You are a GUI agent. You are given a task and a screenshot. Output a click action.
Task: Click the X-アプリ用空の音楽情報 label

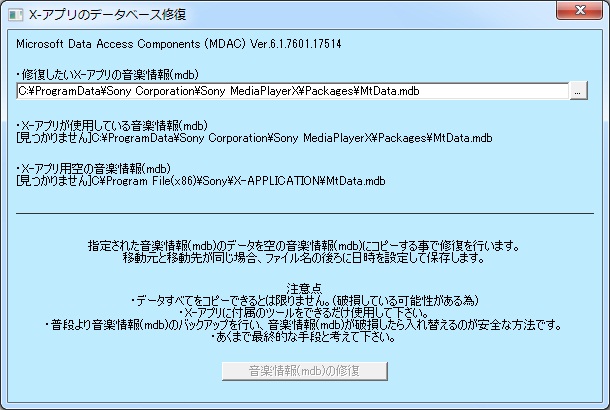[x=93, y=168]
